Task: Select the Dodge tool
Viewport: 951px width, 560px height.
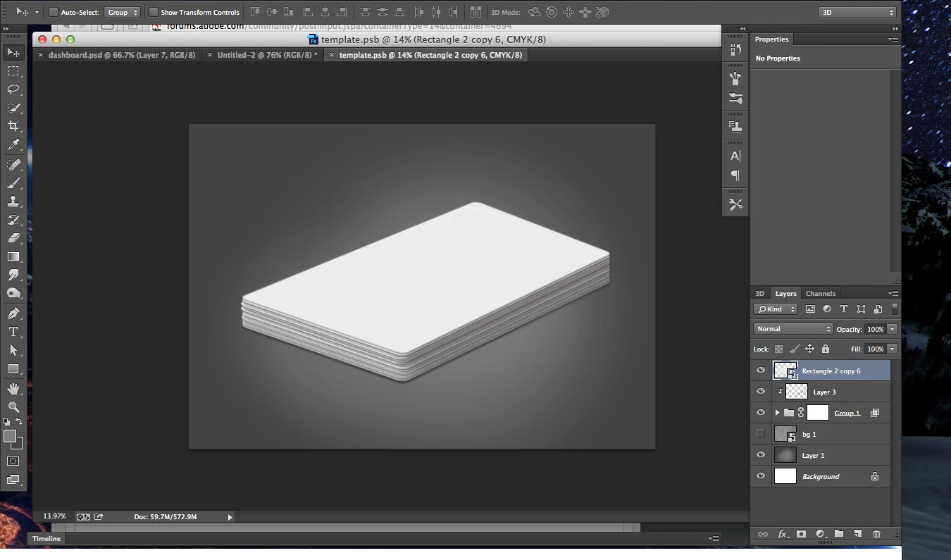Action: pyautogui.click(x=13, y=293)
